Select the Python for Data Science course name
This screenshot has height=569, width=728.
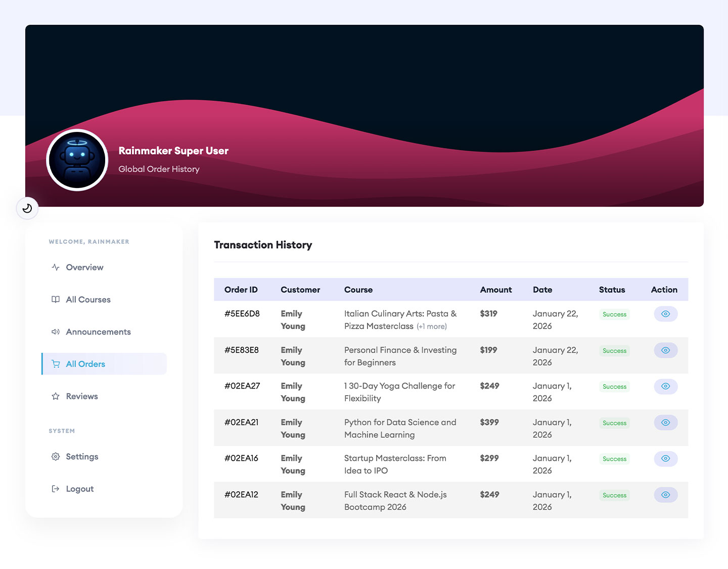click(400, 428)
